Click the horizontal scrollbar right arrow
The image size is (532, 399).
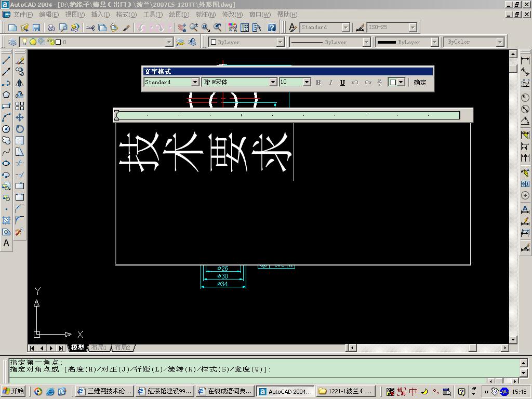505,348
